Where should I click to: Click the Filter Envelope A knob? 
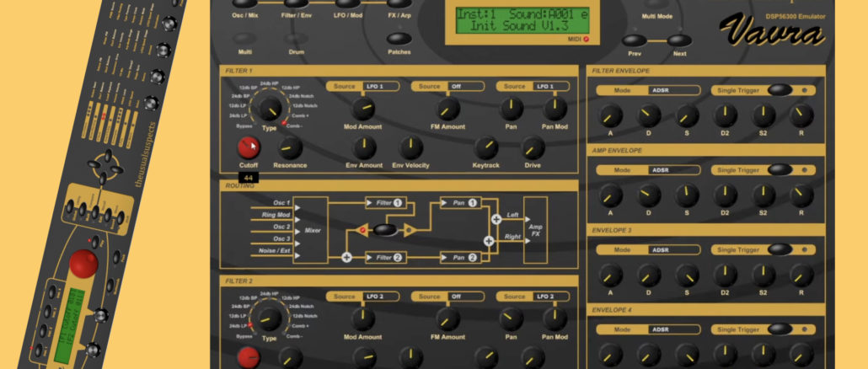tap(610, 115)
